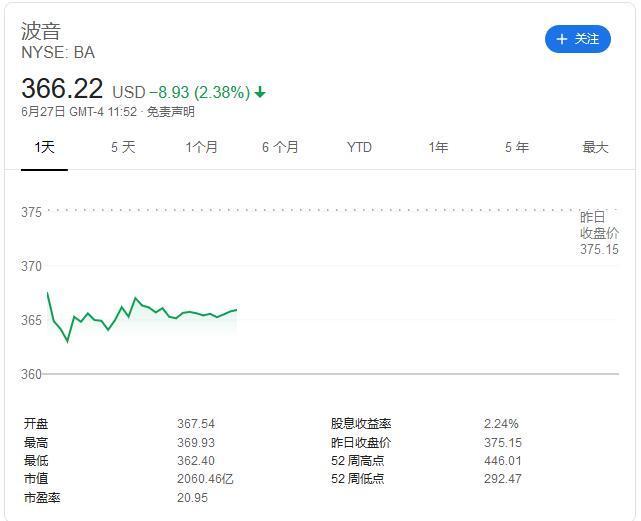Switch to the 最大 range tab
Screen dimensions: 641x521
pos(595,147)
